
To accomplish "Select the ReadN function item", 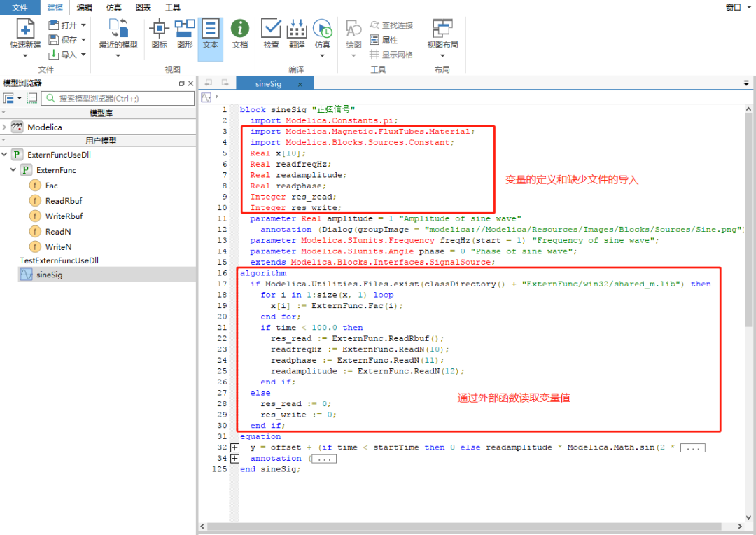I will click(x=58, y=232).
